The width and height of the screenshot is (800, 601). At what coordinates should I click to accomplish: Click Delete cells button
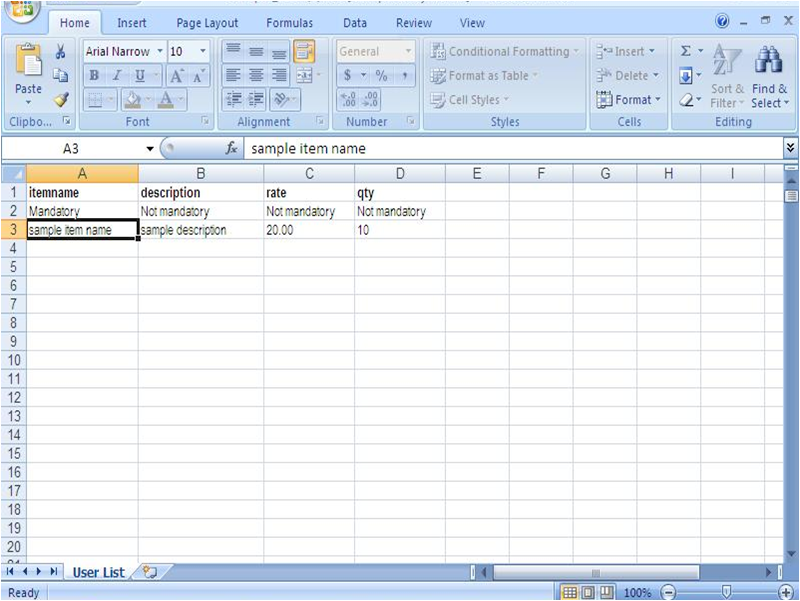tap(628, 76)
